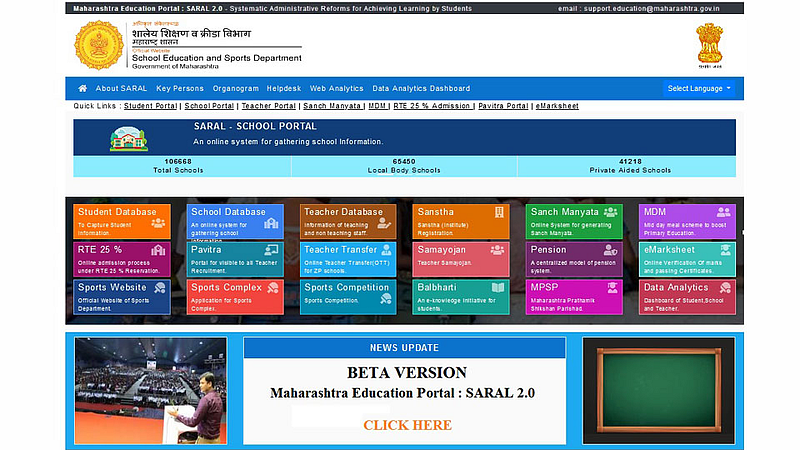Open the auditorium speaker photo

(151, 391)
